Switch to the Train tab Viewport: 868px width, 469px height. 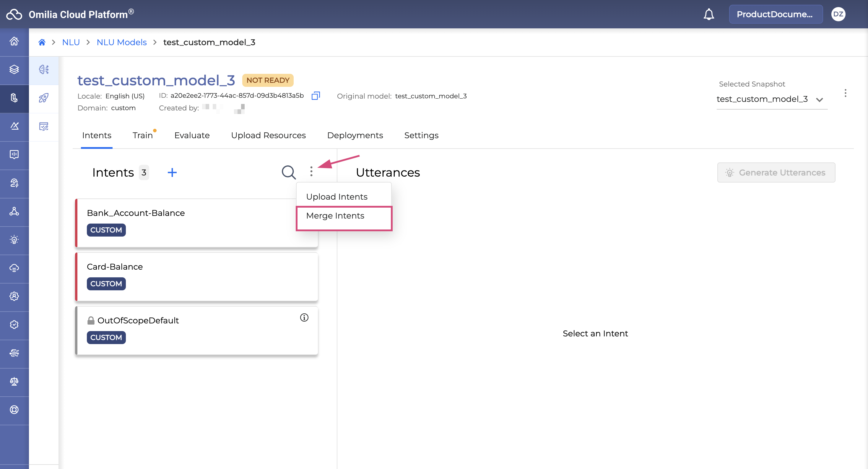point(142,136)
